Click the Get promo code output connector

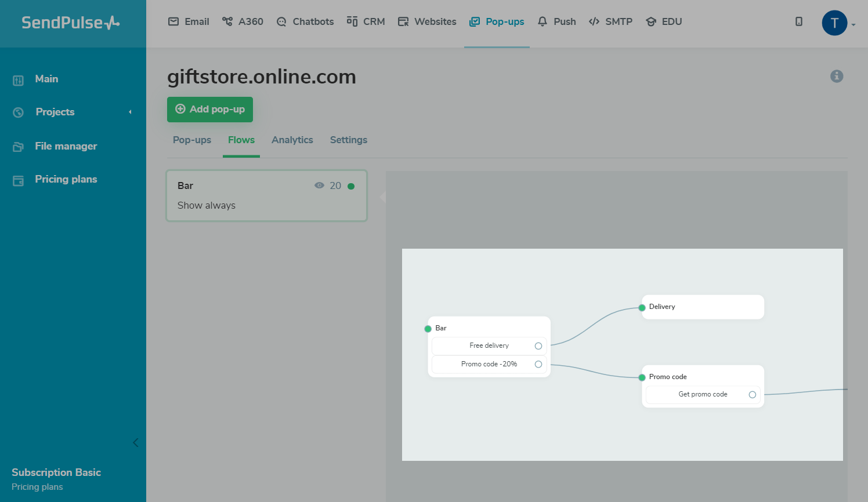(753, 395)
